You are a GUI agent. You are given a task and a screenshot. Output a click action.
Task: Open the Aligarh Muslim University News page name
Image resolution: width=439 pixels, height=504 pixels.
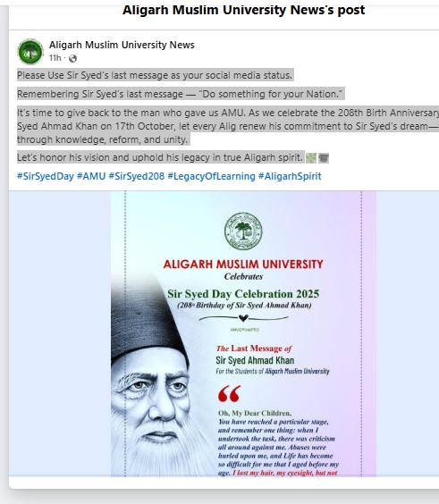click(x=122, y=45)
